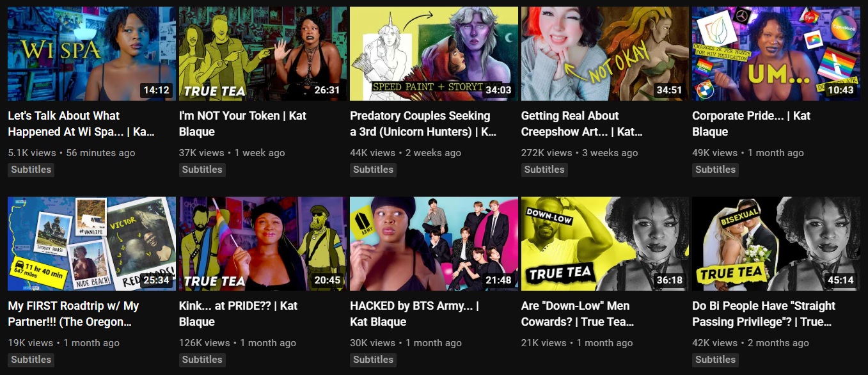Viewport: 868px width, 375px height.
Task: Click the "Corporate Pride... | Kat Blaque" title
Action: [x=752, y=124]
